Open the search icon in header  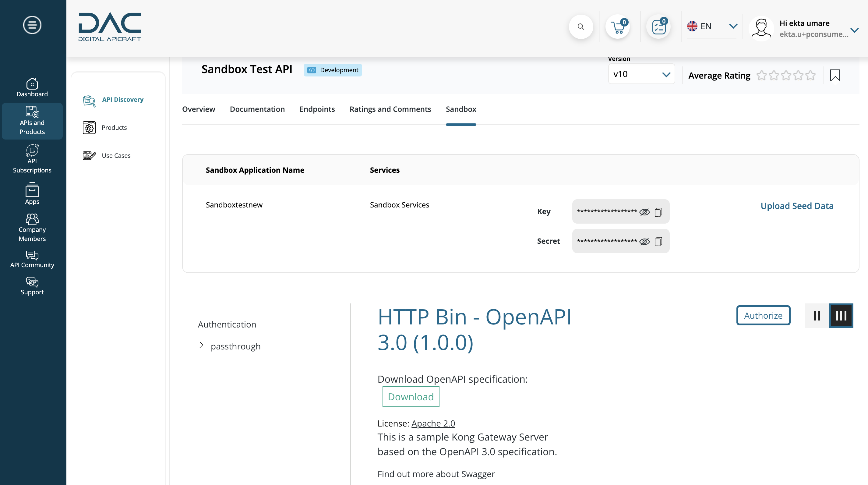581,27
